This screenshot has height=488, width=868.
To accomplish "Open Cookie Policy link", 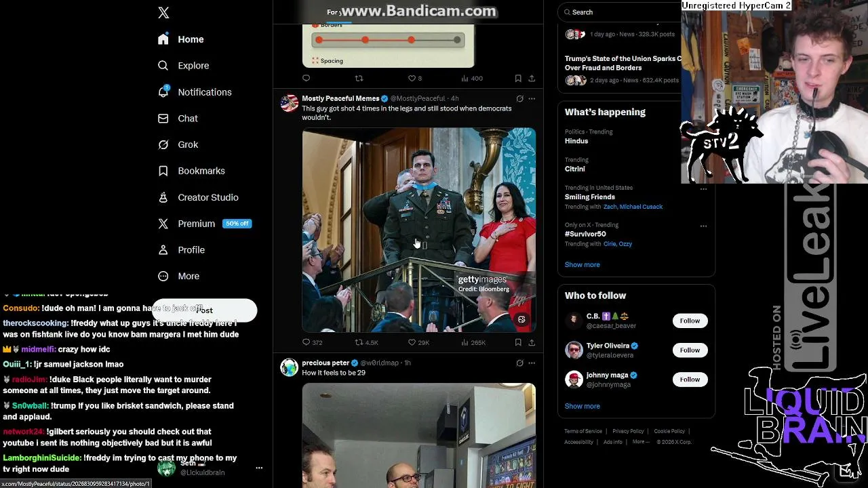I will point(669,432).
